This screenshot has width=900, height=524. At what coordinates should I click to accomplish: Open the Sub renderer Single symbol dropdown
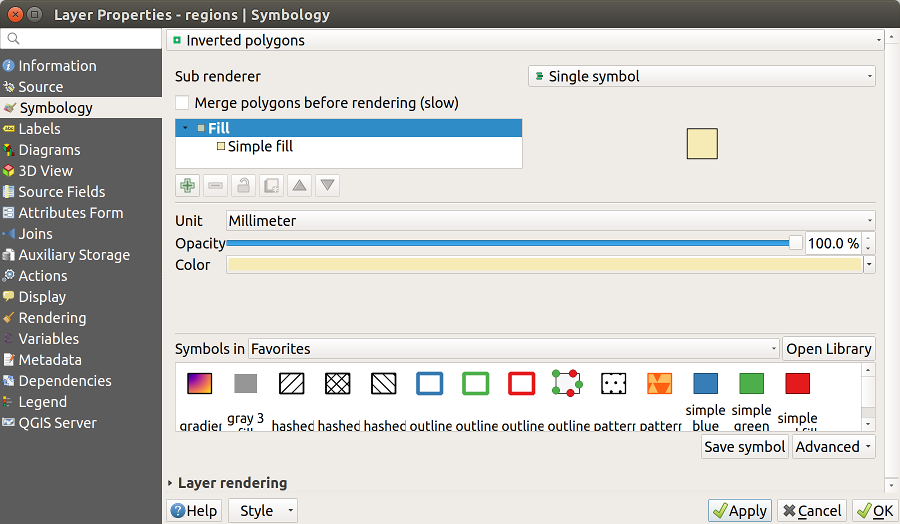701,76
